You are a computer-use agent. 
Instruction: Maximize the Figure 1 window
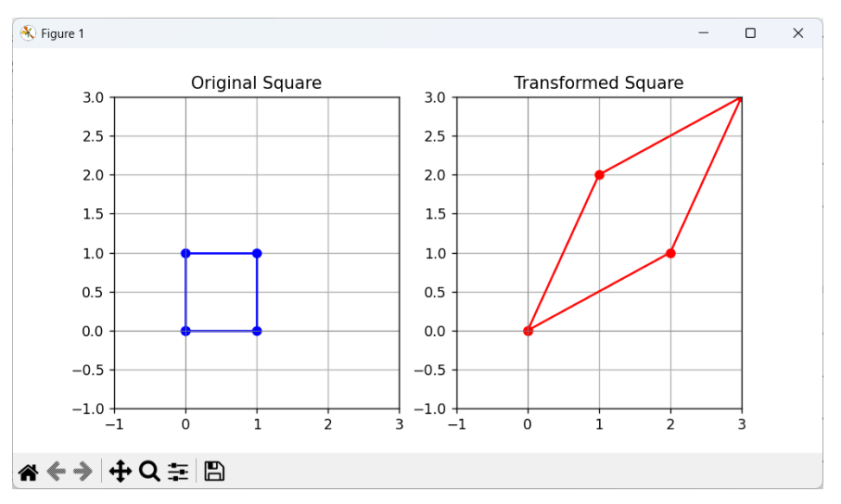750,33
